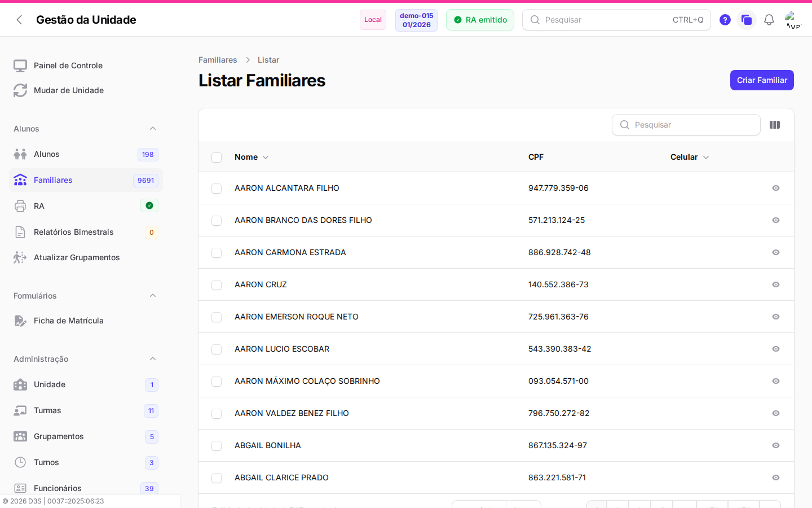The width and height of the screenshot is (812, 508).
Task: Focus the table Pesquisar search field
Action: [x=686, y=125]
